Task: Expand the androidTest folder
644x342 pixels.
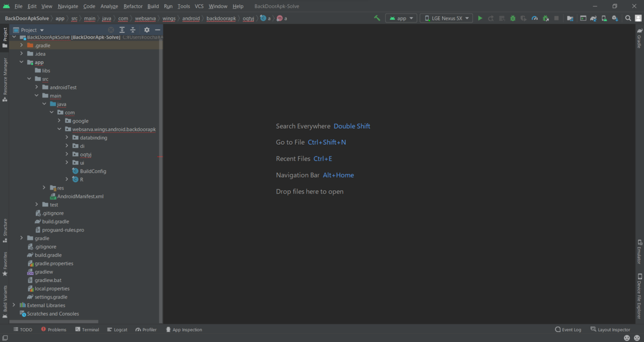Action: (36, 87)
